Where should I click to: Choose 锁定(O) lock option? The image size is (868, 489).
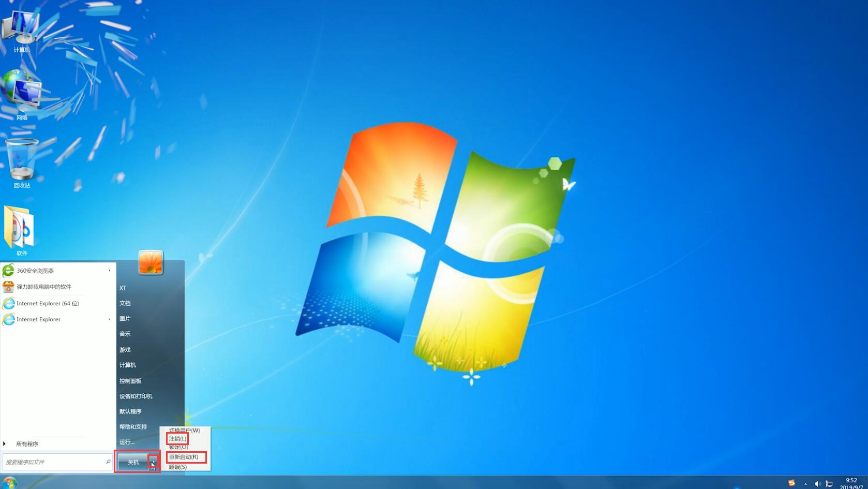click(178, 447)
